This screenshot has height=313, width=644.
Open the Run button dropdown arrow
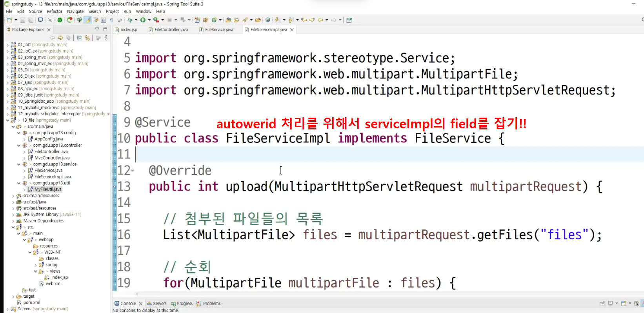(x=149, y=20)
